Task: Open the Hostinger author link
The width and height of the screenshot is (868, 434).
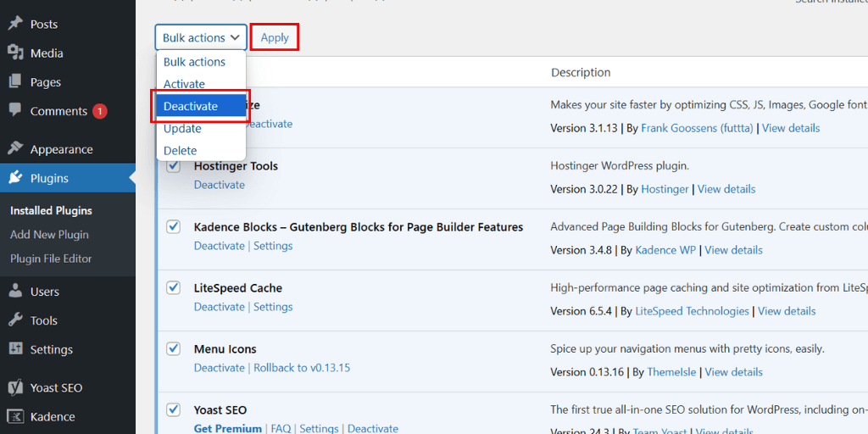Action: click(x=665, y=189)
